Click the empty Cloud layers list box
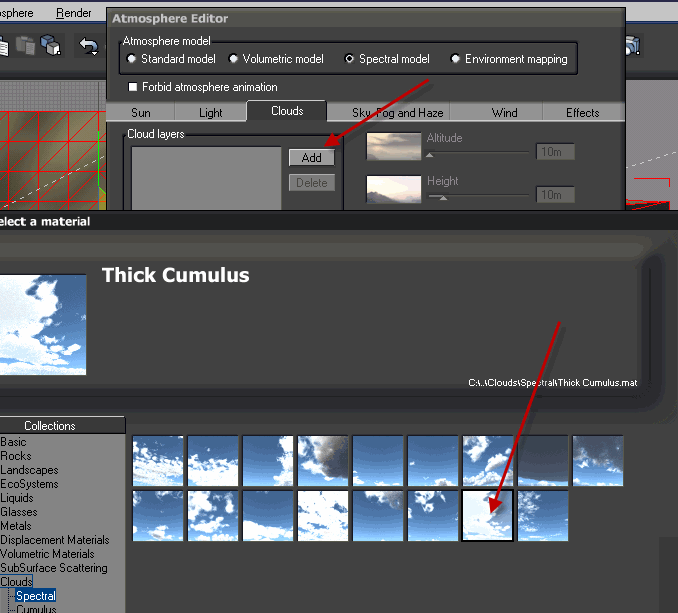678x613 pixels. coord(206,179)
